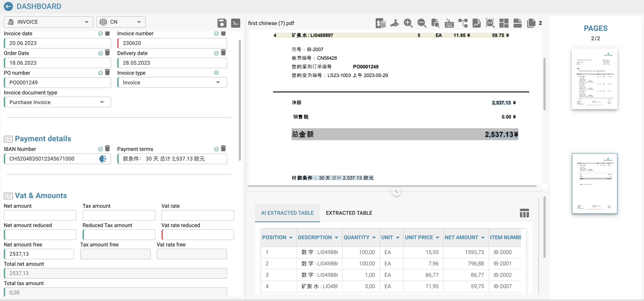Sort by the QUANTITY column header
644x301 pixels.
356,237
